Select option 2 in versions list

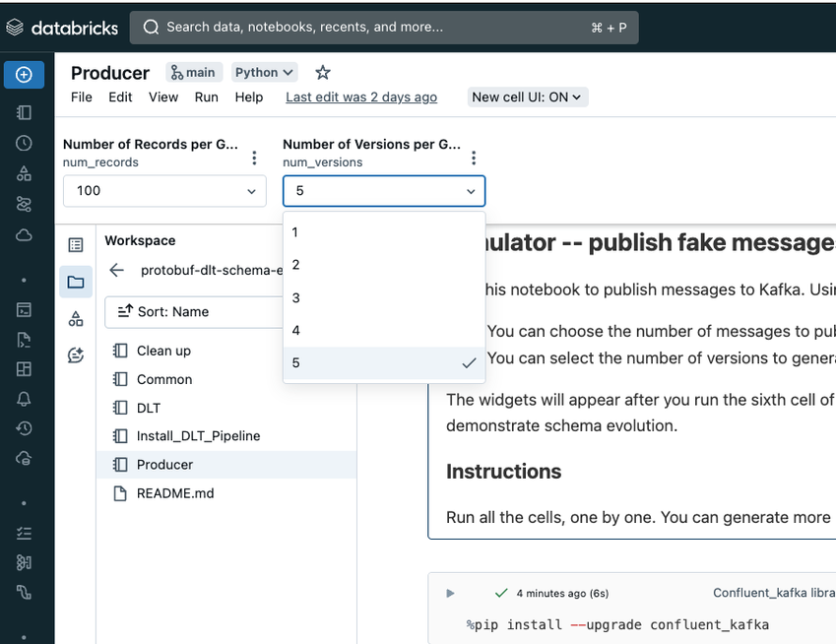tap(384, 265)
